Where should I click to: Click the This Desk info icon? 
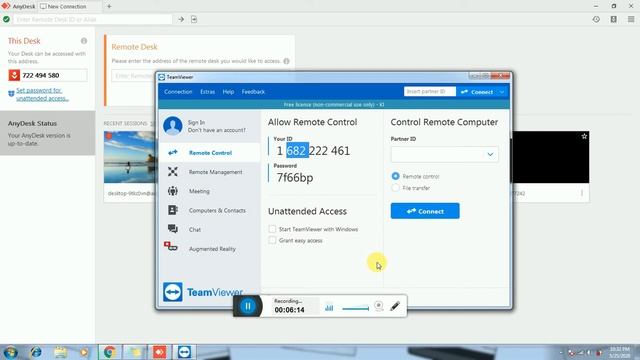(84, 41)
